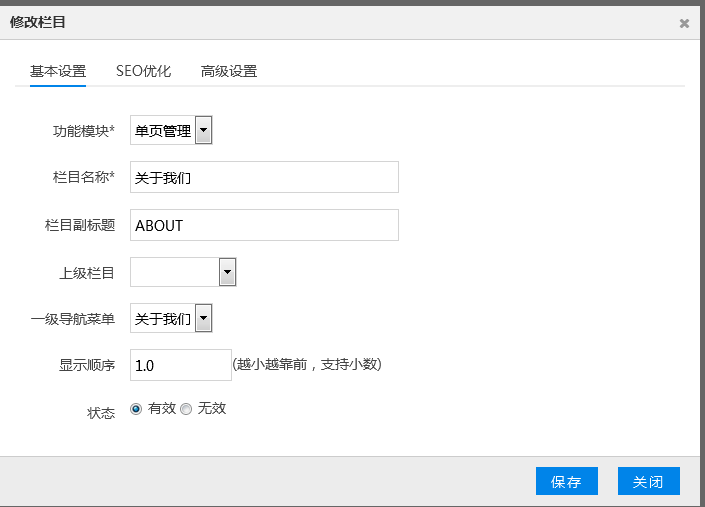Choose the 无效 status radio button
This screenshot has height=507, width=705.
(x=186, y=409)
